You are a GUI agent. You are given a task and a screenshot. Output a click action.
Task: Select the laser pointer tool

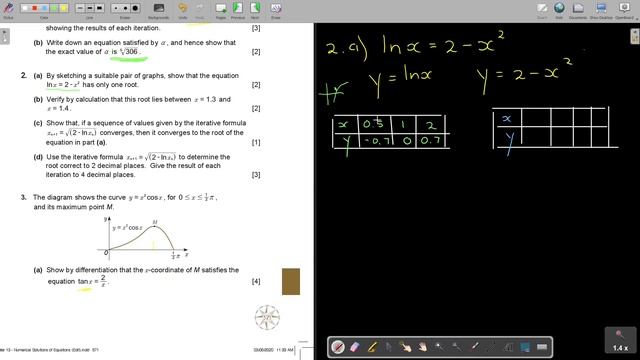(x=474, y=347)
